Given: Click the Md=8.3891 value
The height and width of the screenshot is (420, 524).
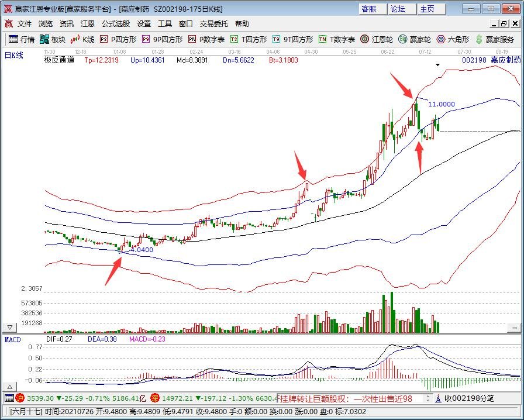Looking at the screenshot, I should click(x=192, y=60).
